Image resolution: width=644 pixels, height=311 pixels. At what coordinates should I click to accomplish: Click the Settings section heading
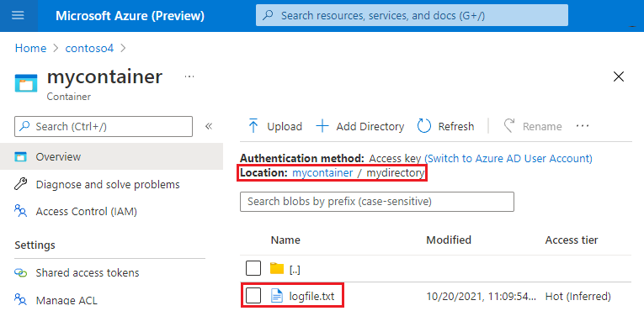tap(35, 245)
